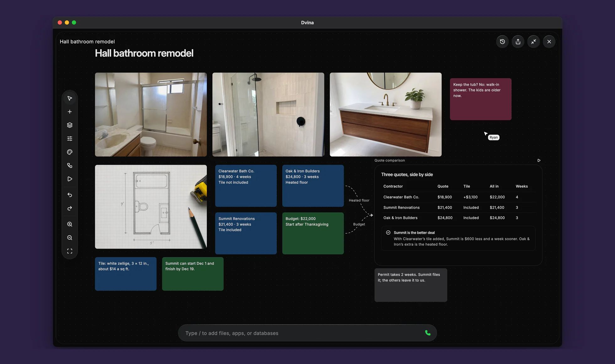
Task: Click the Hall bathroom remodel large heading
Action: pos(144,53)
